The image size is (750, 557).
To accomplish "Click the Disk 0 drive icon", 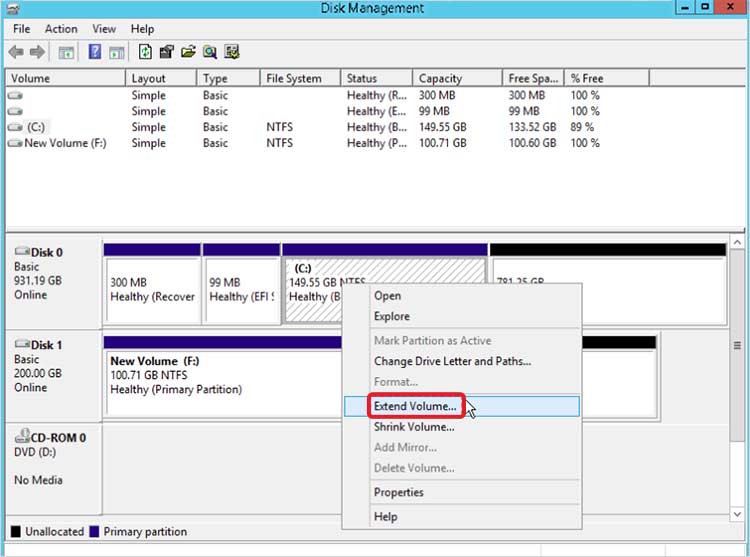I will [x=22, y=251].
